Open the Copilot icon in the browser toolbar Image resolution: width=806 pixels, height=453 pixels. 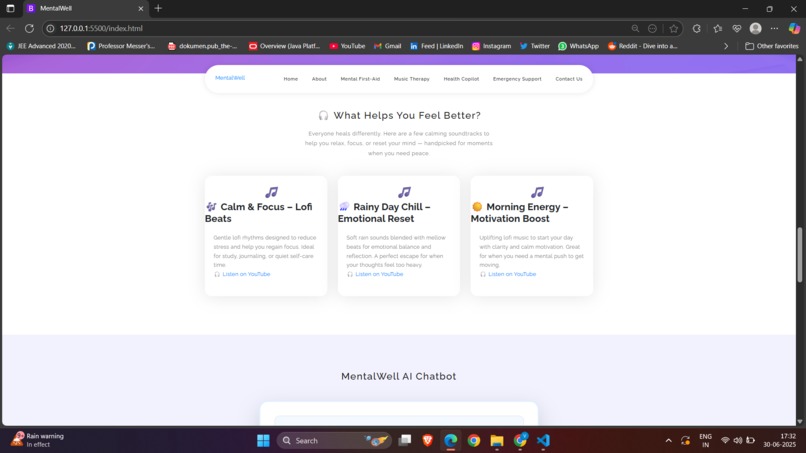pos(794,28)
